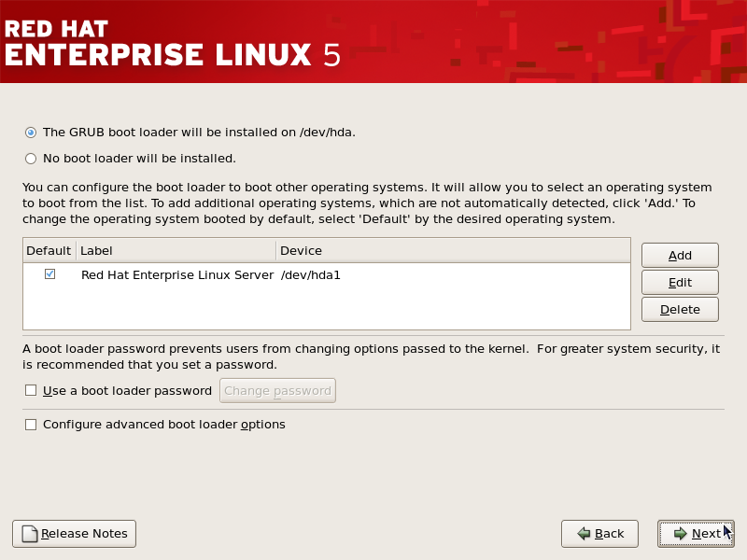Image resolution: width=747 pixels, height=560 pixels.
Task: Click the Device column header
Action: [x=453, y=250]
